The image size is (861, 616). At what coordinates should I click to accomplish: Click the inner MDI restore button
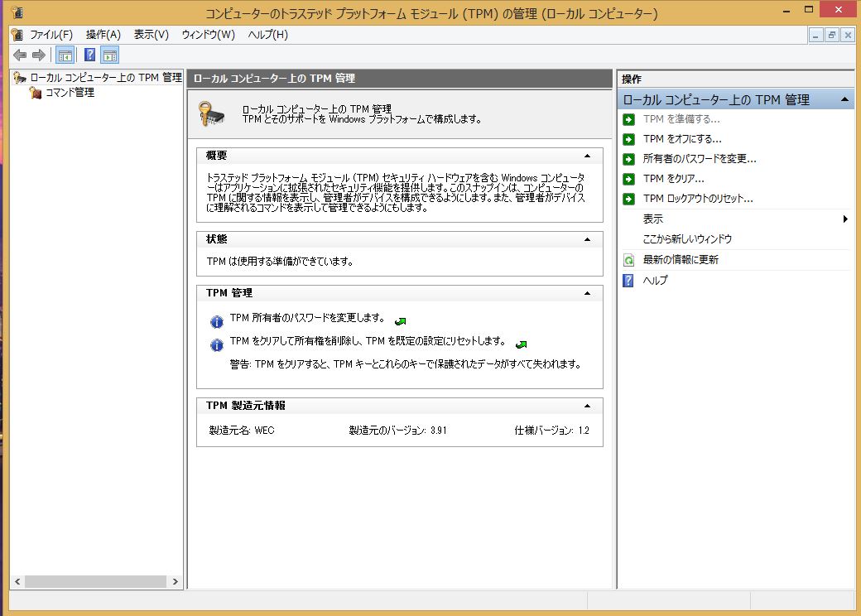coord(832,35)
